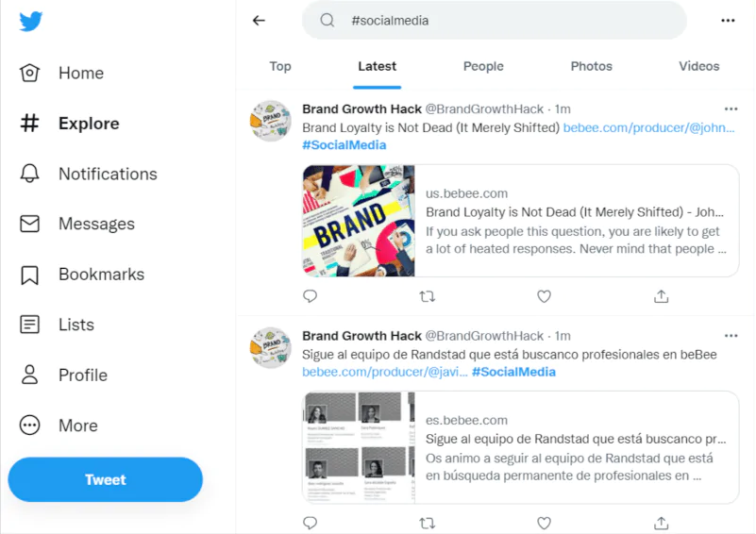Screen dimensions: 756x534
Task: Open the Notifications page
Action: point(107,174)
